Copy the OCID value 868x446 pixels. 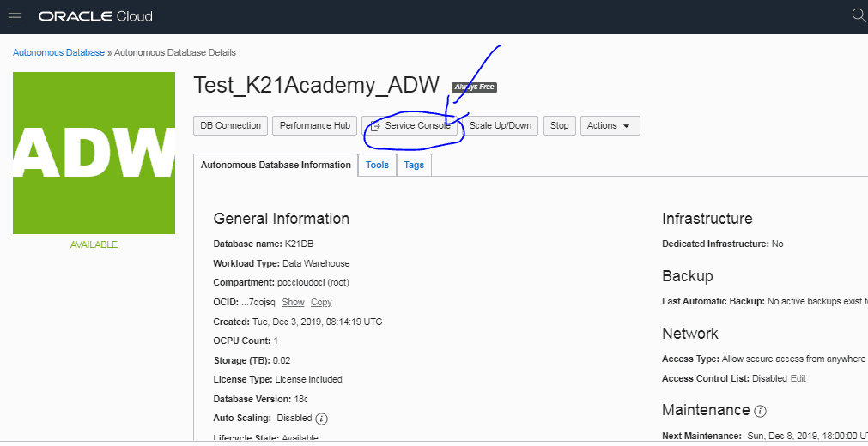click(321, 302)
